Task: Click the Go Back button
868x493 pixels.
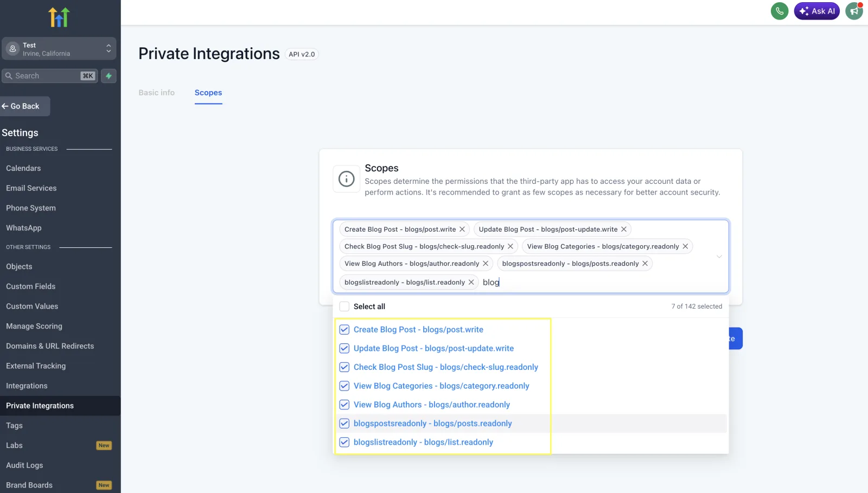Action: pos(25,106)
